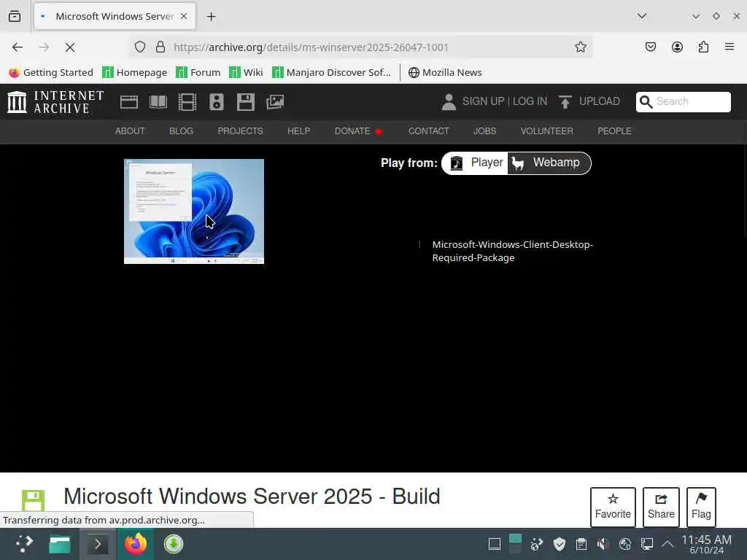Open a new tab with plus button

[211, 17]
